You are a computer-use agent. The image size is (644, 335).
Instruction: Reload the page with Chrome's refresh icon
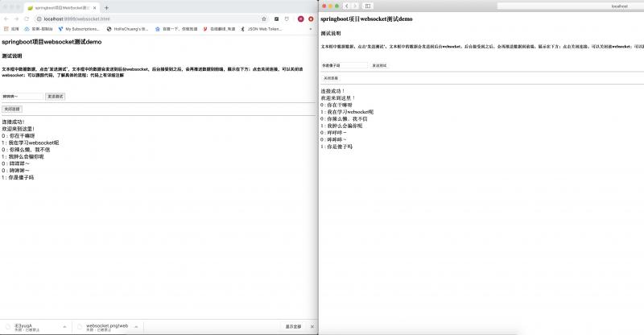tap(27, 19)
